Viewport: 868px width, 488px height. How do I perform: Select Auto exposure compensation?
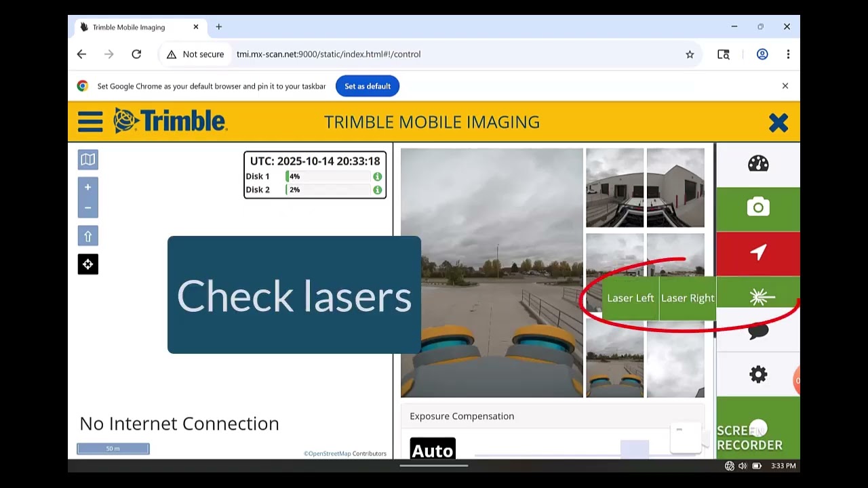click(433, 449)
